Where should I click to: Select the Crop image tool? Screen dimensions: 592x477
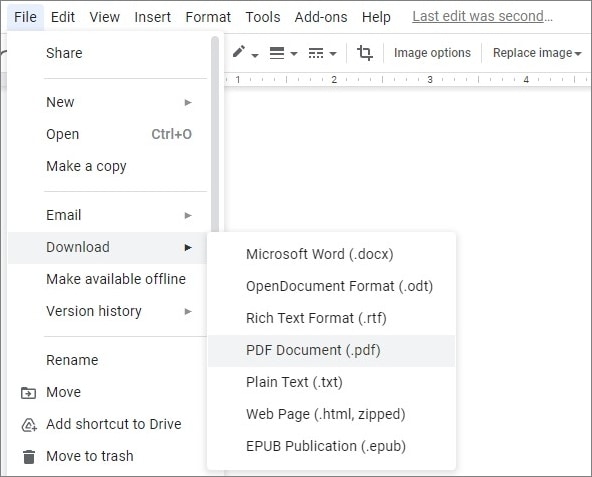tap(365, 53)
